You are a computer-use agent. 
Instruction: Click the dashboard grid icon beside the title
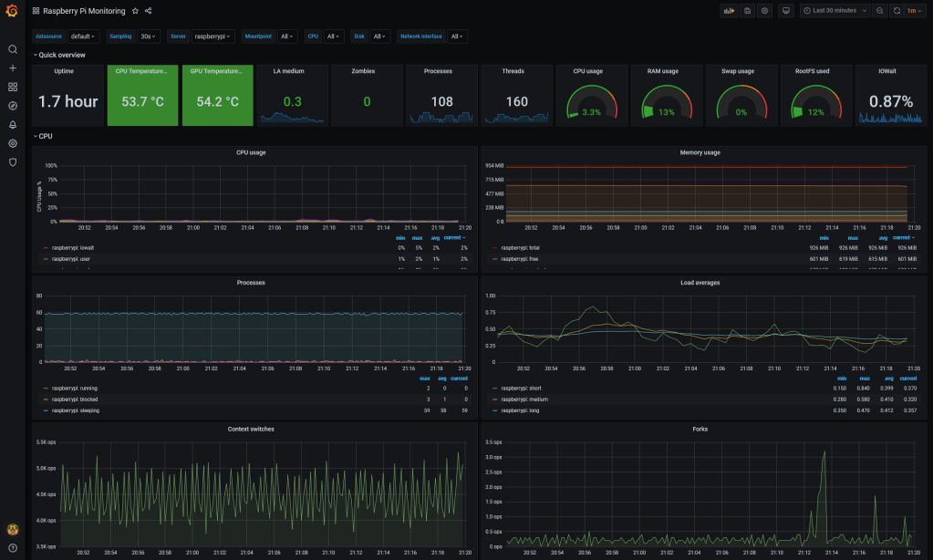[x=36, y=11]
